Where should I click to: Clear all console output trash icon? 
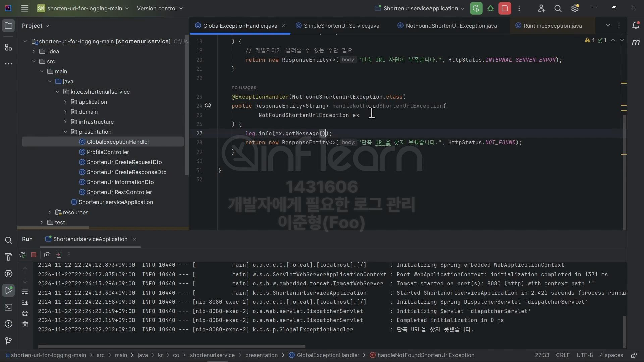point(25,324)
